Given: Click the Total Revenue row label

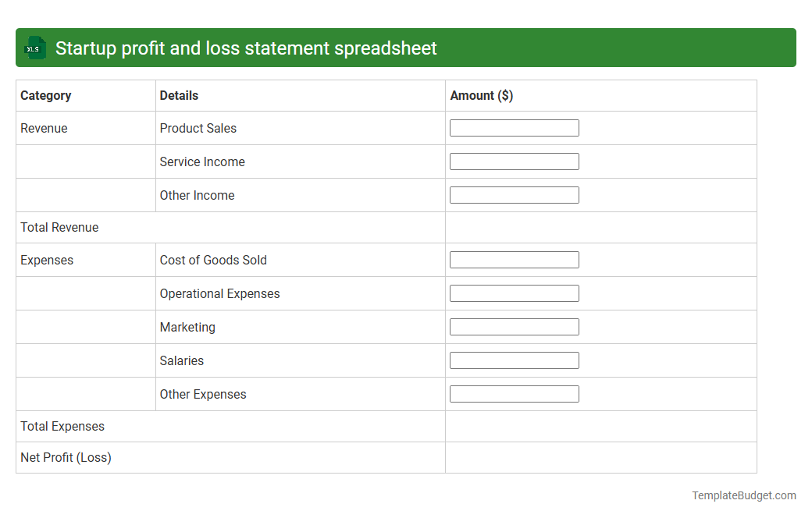Looking at the screenshot, I should click(59, 227).
